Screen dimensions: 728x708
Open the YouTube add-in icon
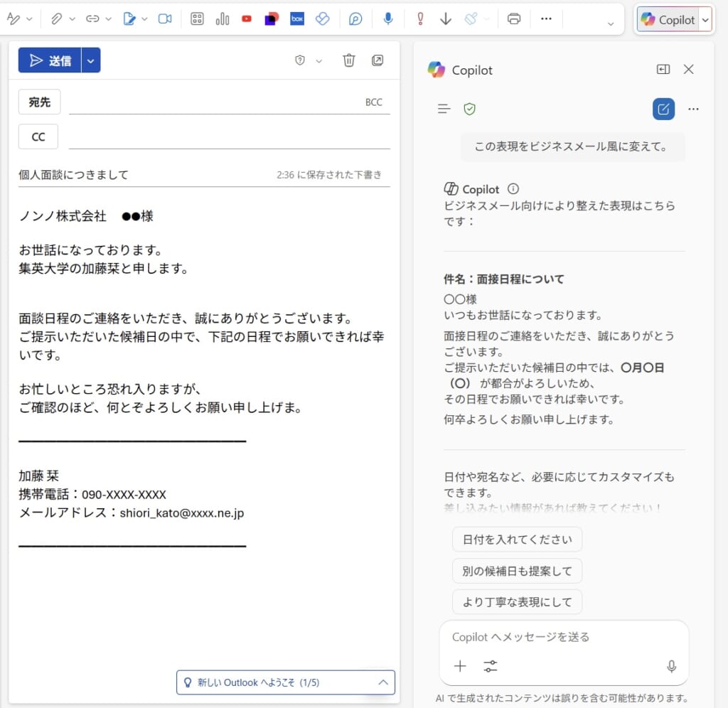[247, 19]
